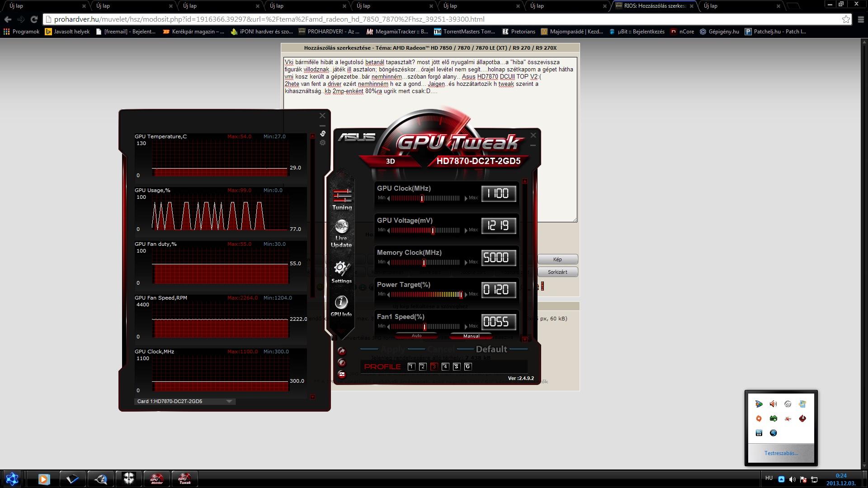Open the Card 1 HD7870 dropdown in monitor
Screen dimensions: 868x488
184,401
